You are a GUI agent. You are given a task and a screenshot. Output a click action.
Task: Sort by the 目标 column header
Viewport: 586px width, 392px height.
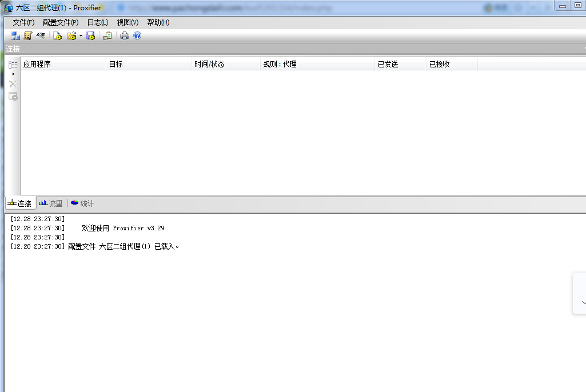[x=149, y=64]
